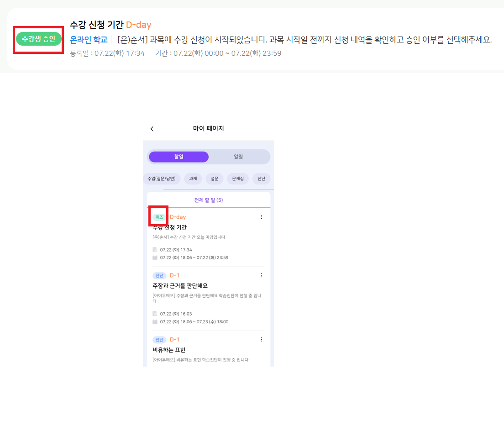Image resolution: width=504 pixels, height=431 pixels.
Task: Switch to the 알림 tab
Action: point(238,157)
